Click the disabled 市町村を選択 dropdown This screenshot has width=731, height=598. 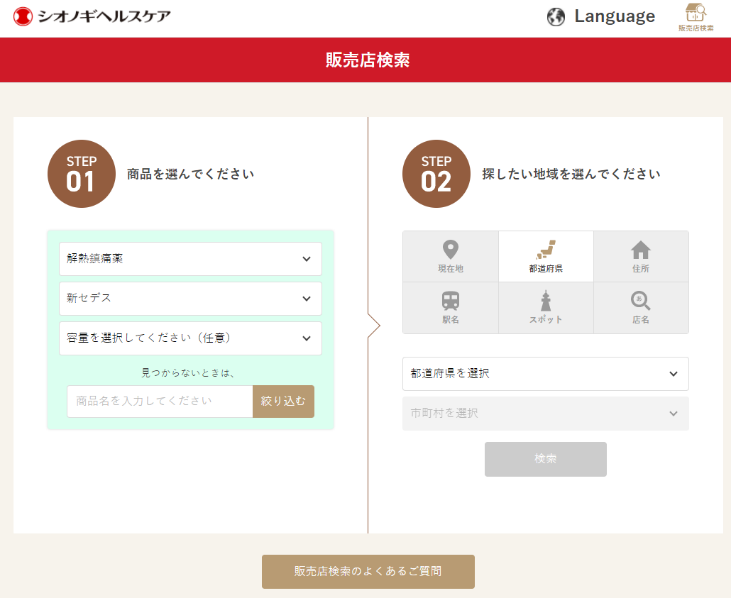pyautogui.click(x=545, y=413)
